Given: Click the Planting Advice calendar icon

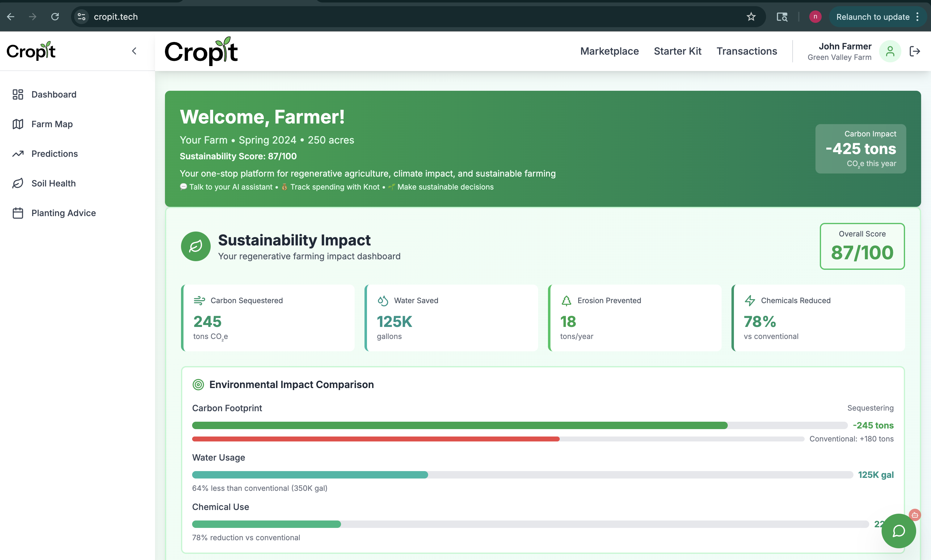Looking at the screenshot, I should 18,213.
